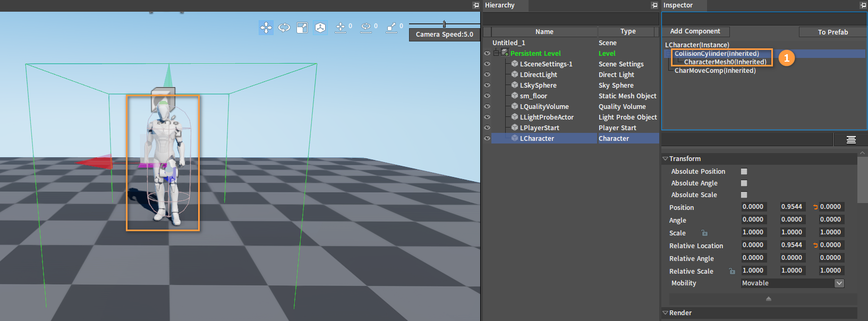Hide LCharacter with its eye icon
868x321 pixels.
[x=487, y=138]
